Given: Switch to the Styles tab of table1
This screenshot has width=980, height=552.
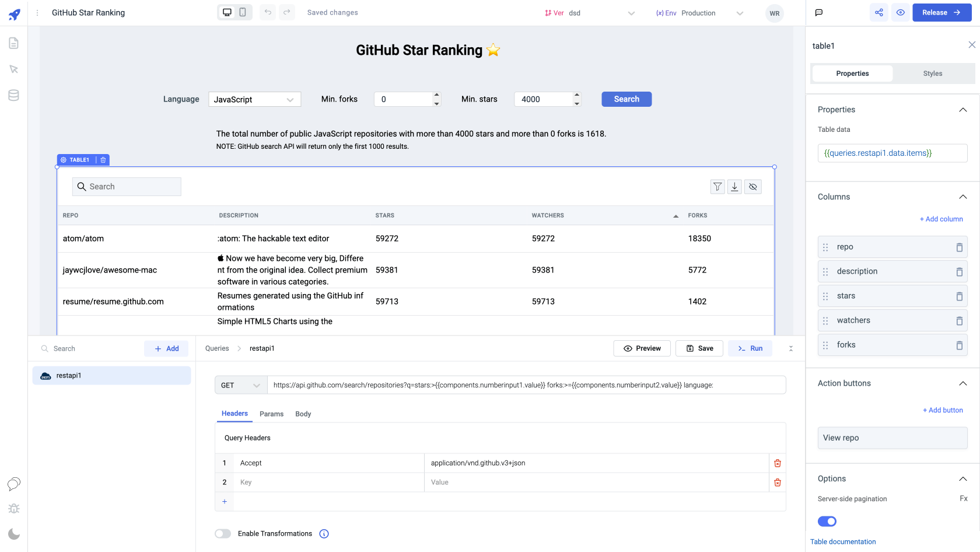Looking at the screenshot, I should 932,73.
